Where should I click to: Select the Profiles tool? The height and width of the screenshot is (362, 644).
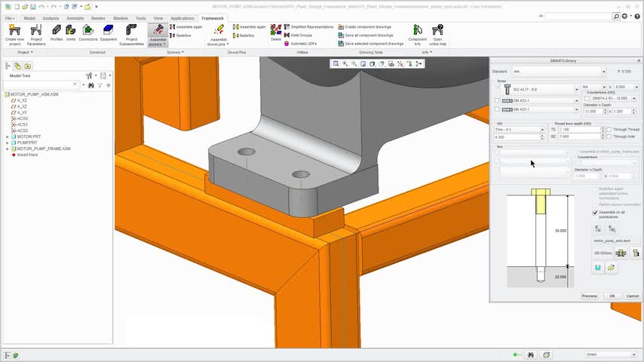click(x=57, y=33)
